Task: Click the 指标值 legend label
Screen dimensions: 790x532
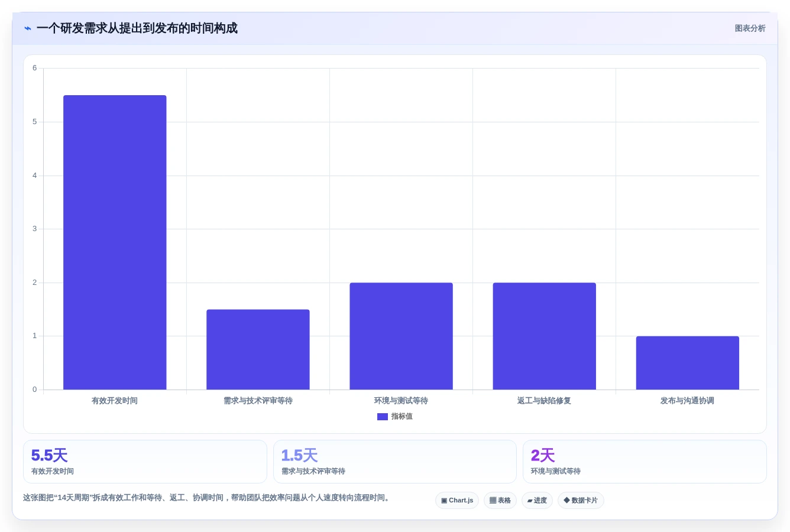Action: [x=402, y=417]
